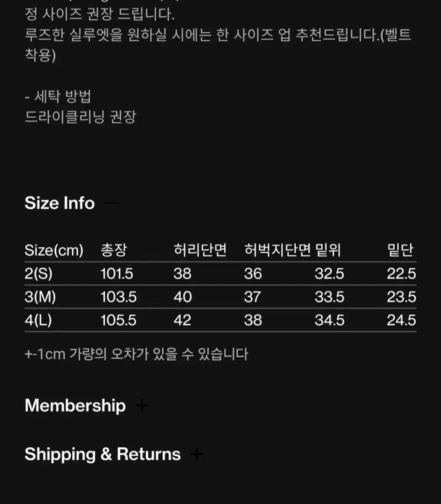
Task: Click the Size Info heading
Action: pyautogui.click(x=60, y=203)
